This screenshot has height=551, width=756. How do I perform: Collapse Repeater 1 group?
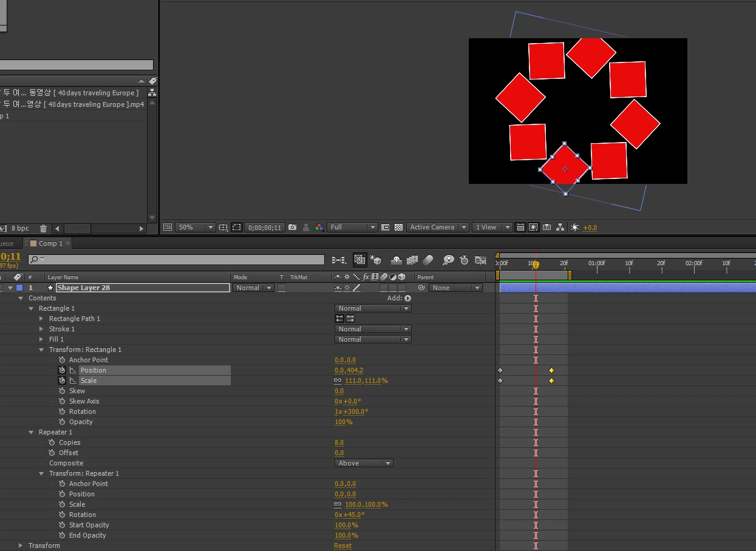click(31, 432)
